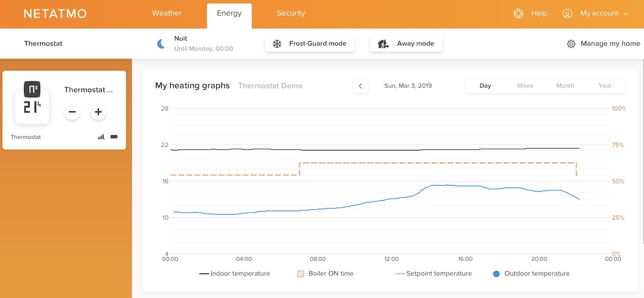Image resolution: width=644 pixels, height=298 pixels.
Task: Click the Manage my home gear icon
Action: click(571, 44)
